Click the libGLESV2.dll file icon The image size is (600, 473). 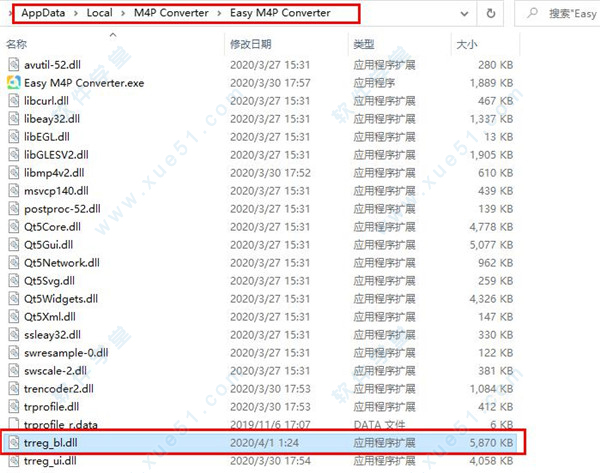coord(14,154)
